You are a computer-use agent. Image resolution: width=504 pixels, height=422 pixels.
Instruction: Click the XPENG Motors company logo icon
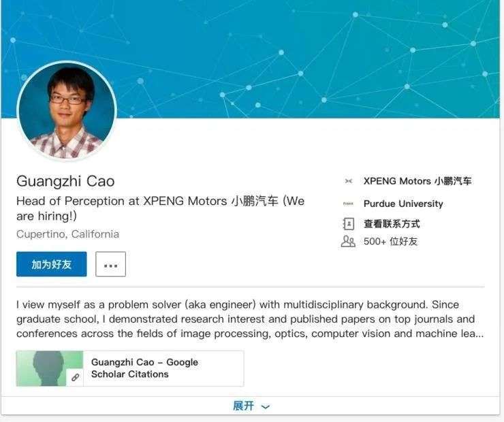pyautogui.click(x=349, y=181)
